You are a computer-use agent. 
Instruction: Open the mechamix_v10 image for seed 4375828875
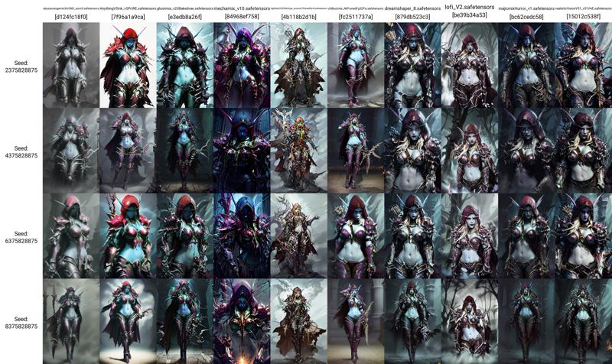coord(242,150)
